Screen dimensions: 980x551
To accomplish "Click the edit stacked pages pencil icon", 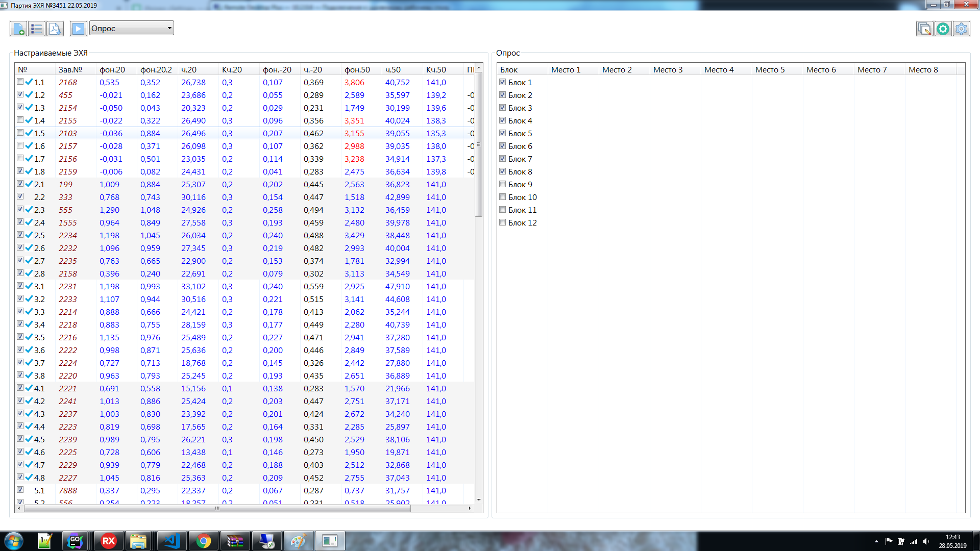I will click(x=924, y=29).
